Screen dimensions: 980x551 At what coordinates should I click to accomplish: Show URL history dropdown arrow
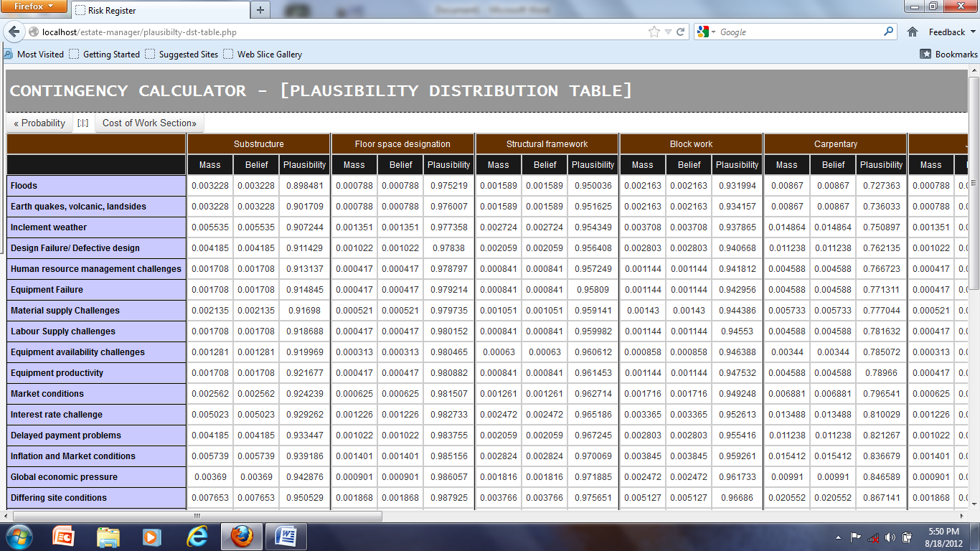click(x=668, y=32)
